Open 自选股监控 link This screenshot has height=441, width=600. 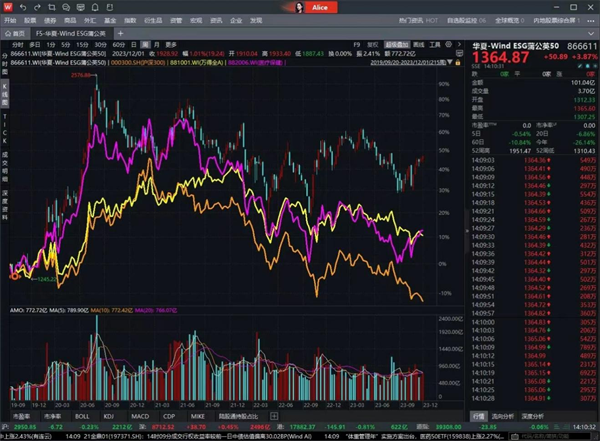coord(466,20)
